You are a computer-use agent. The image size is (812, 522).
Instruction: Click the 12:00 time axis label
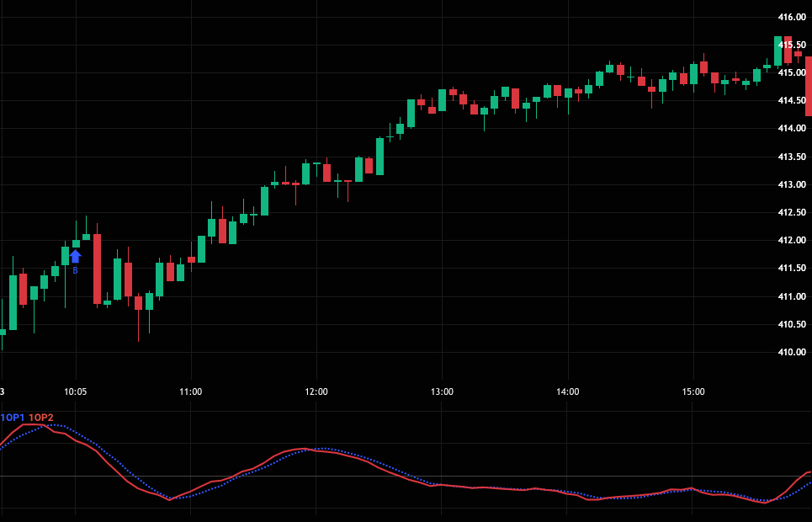[316, 391]
